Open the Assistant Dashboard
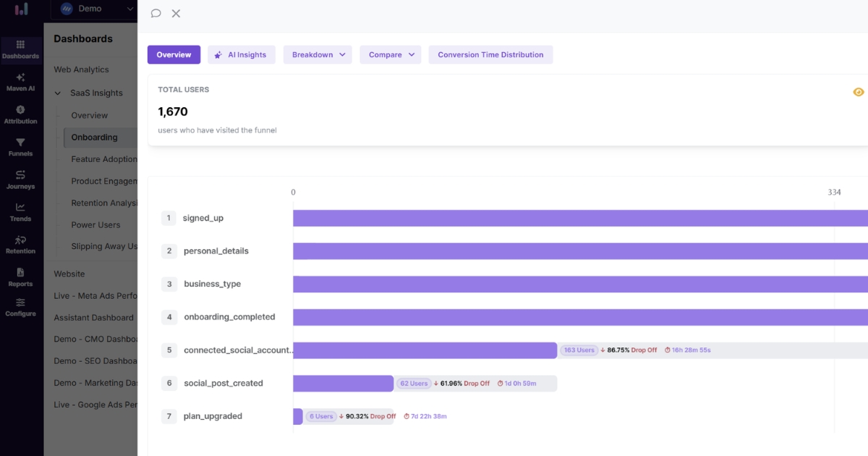This screenshot has height=456, width=868. coord(93,317)
